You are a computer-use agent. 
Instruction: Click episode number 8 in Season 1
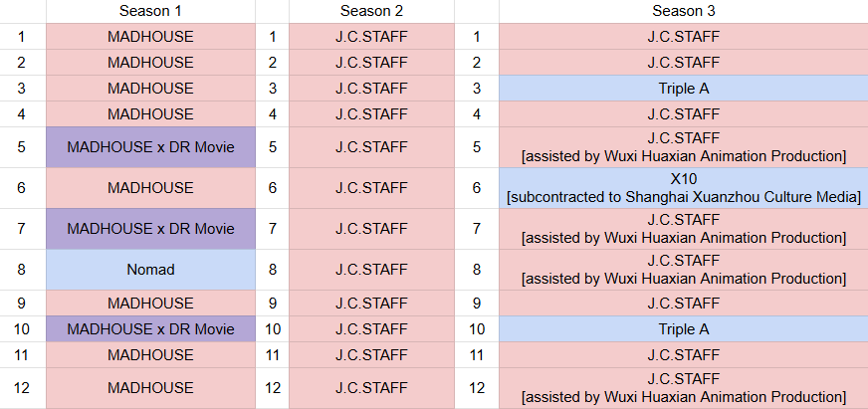[x=22, y=270]
